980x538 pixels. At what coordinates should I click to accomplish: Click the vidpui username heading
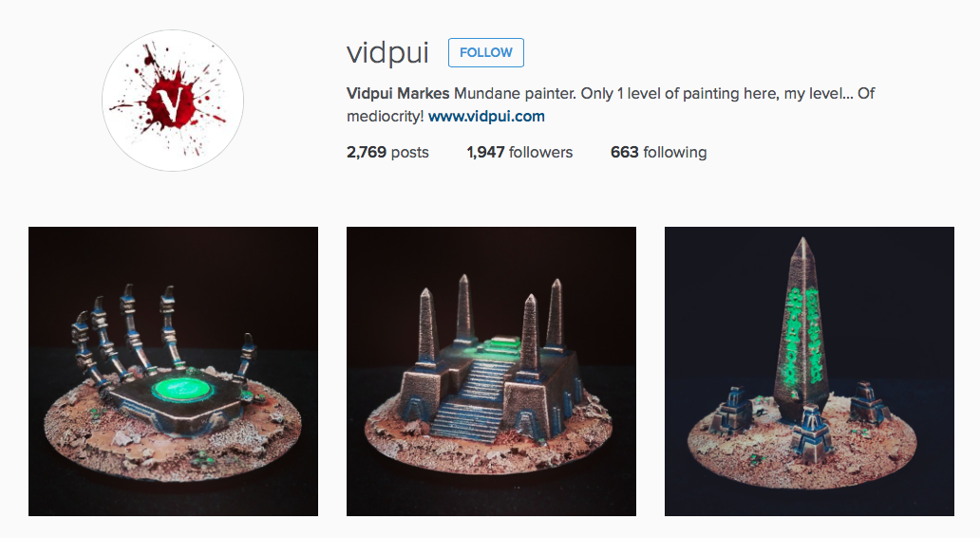387,52
